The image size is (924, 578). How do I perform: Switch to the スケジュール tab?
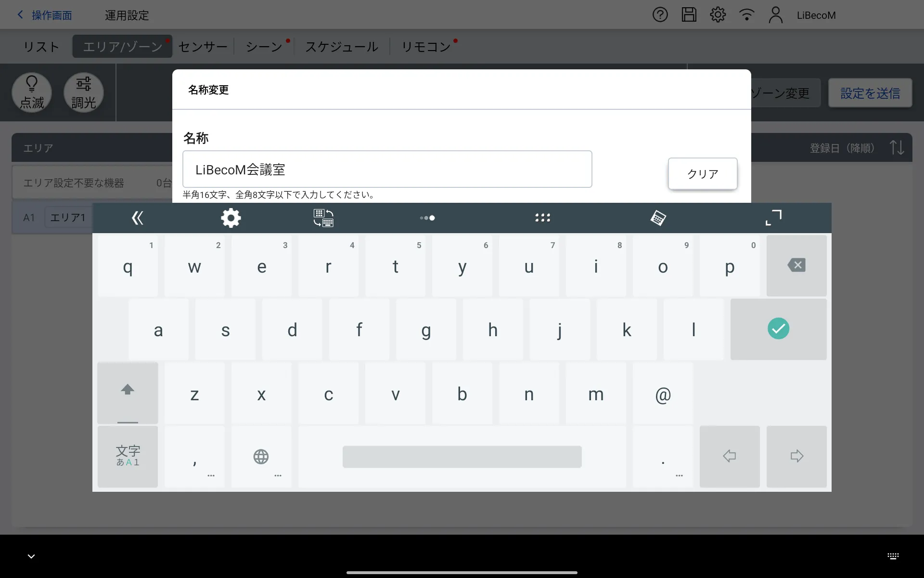tap(342, 47)
